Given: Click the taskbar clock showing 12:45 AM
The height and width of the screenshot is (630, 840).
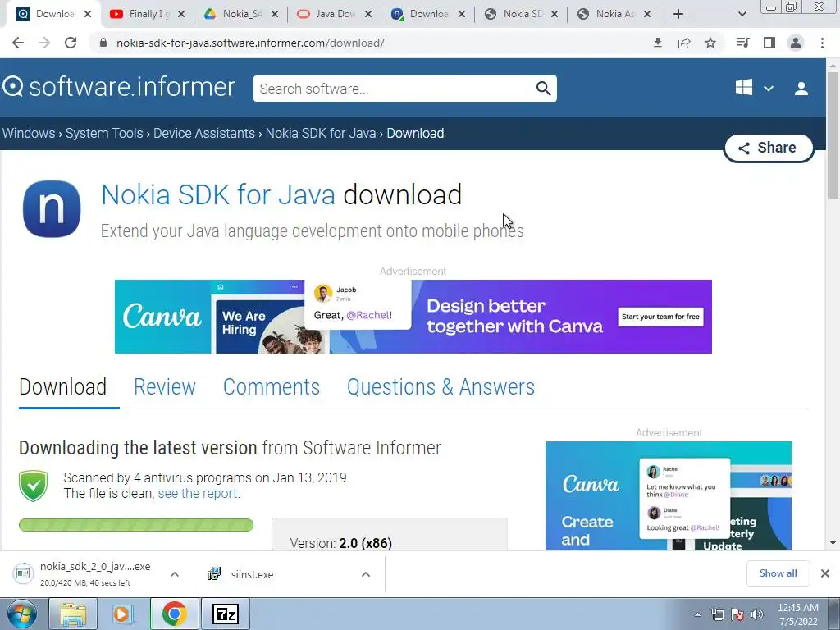Looking at the screenshot, I should [797, 614].
